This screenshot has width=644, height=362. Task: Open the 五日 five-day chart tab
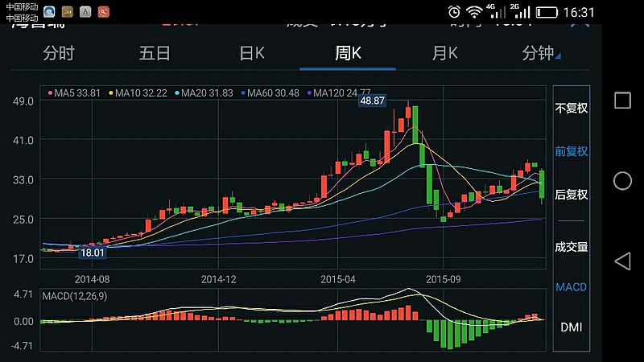click(155, 53)
